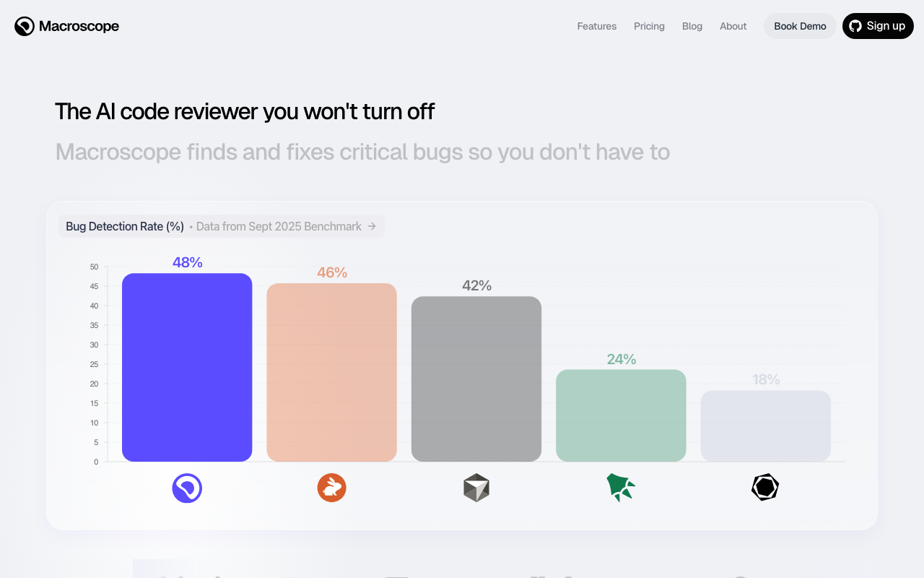Screen dimensions: 924x578
Task: Click the green 24% bar
Action: click(x=621, y=415)
